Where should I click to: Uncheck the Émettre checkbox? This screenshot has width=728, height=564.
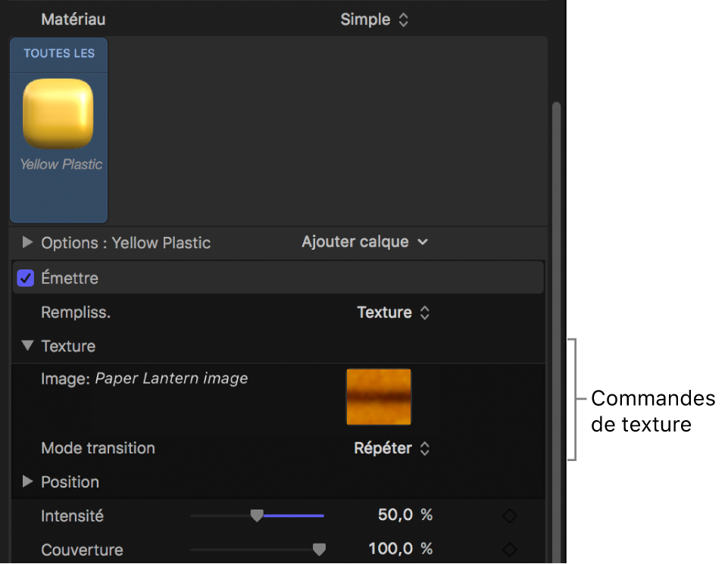pos(26,279)
